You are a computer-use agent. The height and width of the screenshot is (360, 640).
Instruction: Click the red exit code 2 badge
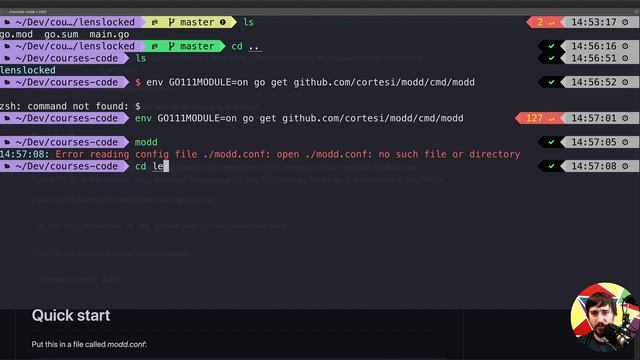[x=545, y=22]
